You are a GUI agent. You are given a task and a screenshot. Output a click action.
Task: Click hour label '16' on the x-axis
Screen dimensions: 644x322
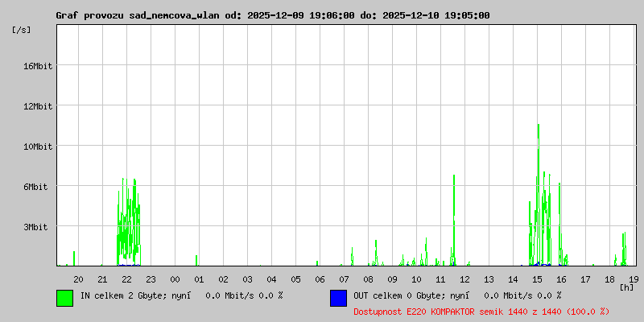(561, 279)
